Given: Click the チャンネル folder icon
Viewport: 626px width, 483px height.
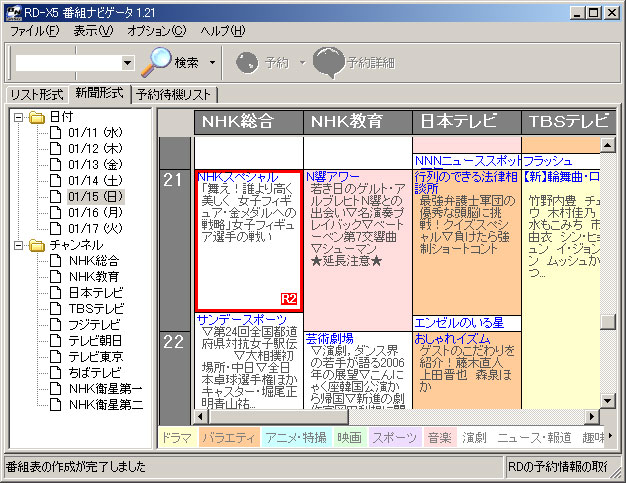Looking at the screenshot, I should [37, 245].
